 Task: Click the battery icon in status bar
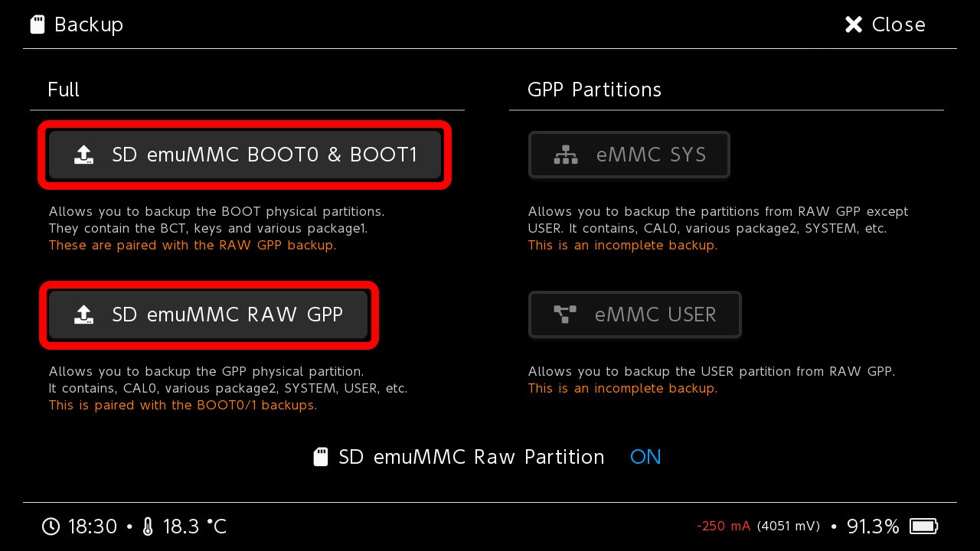pos(923,527)
